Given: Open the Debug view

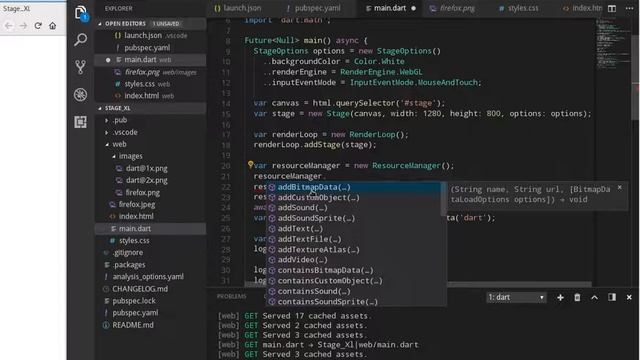Looking at the screenshot, I should tap(80, 95).
